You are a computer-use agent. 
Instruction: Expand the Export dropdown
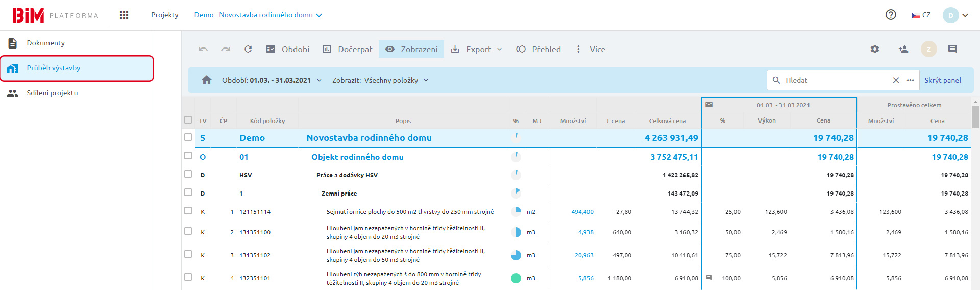[477, 50]
